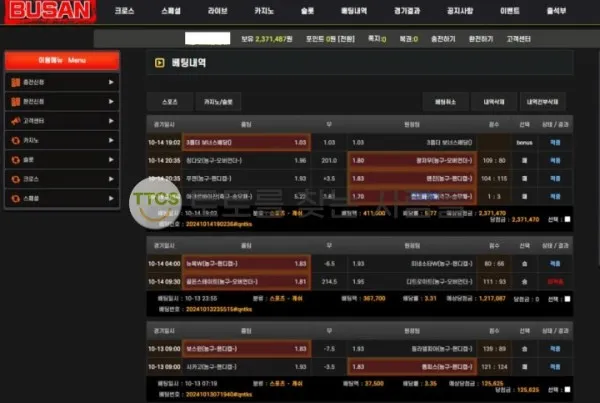Screen dimensions: 600x403
Task: Click the 배팅취소 button
Action: click(445, 102)
